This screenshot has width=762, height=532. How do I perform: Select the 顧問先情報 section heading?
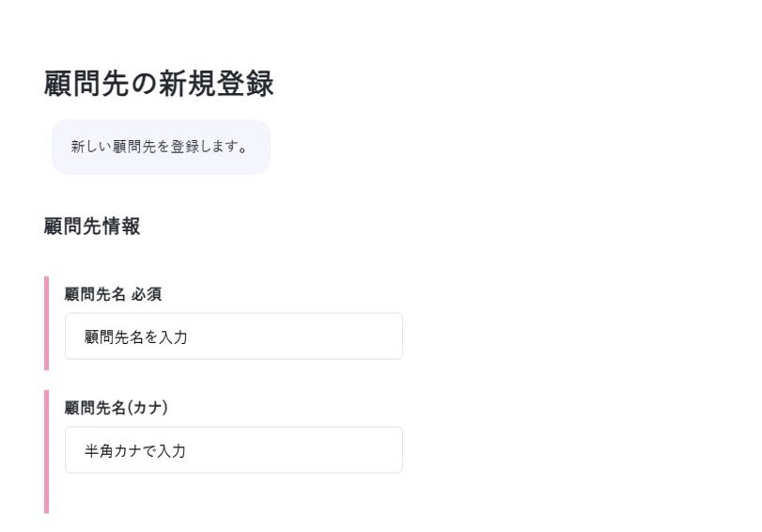click(x=92, y=227)
